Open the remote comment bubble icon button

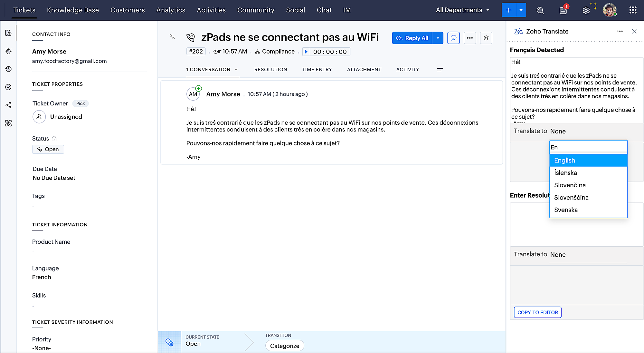(453, 38)
